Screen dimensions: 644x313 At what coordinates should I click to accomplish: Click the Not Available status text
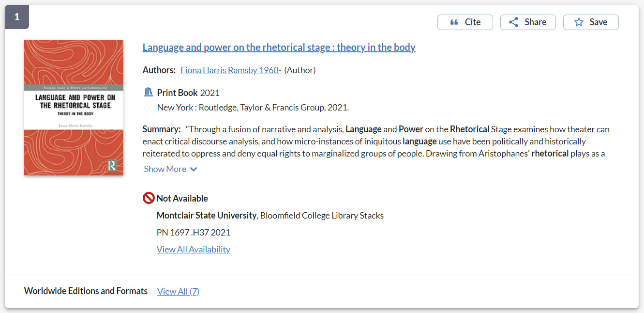182,198
